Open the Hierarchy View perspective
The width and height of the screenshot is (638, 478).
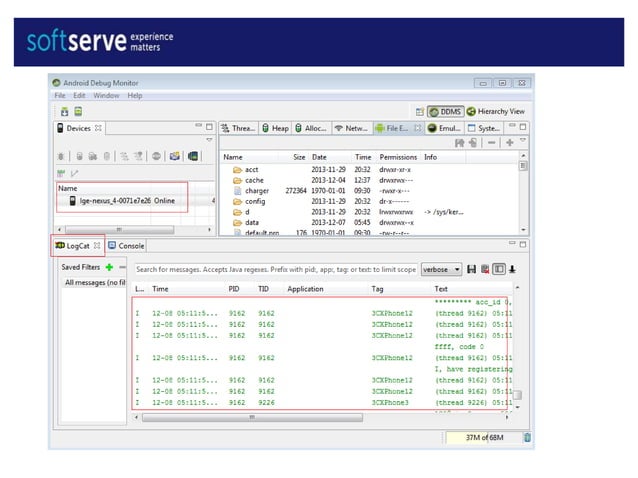tap(496, 111)
